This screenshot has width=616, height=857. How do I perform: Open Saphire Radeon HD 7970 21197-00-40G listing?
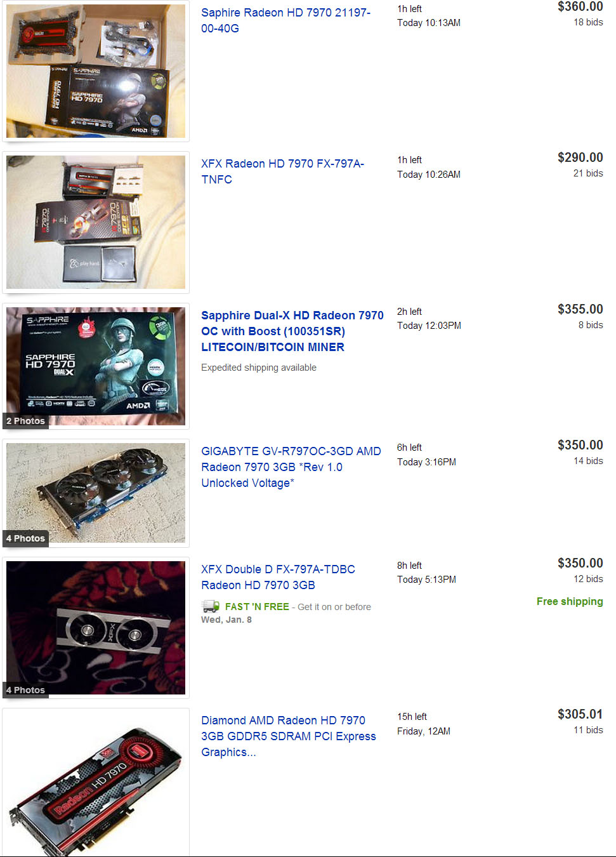[x=285, y=20]
